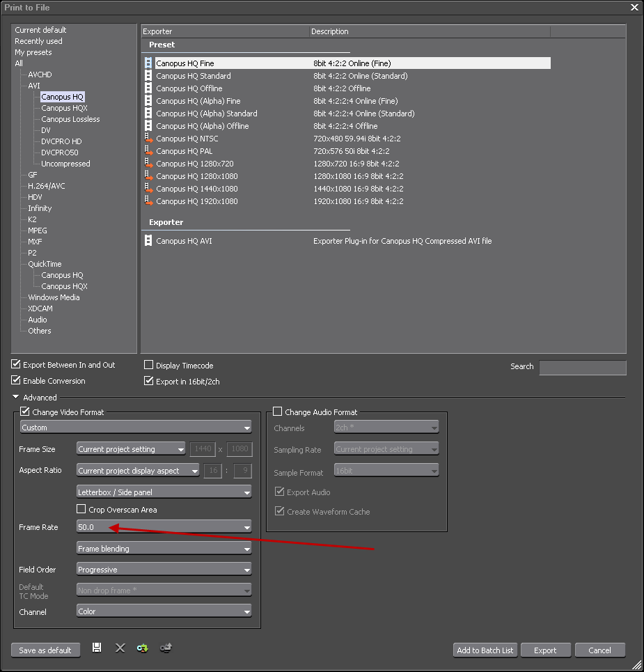Click the save preset floppy disk icon
Screen dimensions: 644x672
pyautogui.click(x=97, y=648)
